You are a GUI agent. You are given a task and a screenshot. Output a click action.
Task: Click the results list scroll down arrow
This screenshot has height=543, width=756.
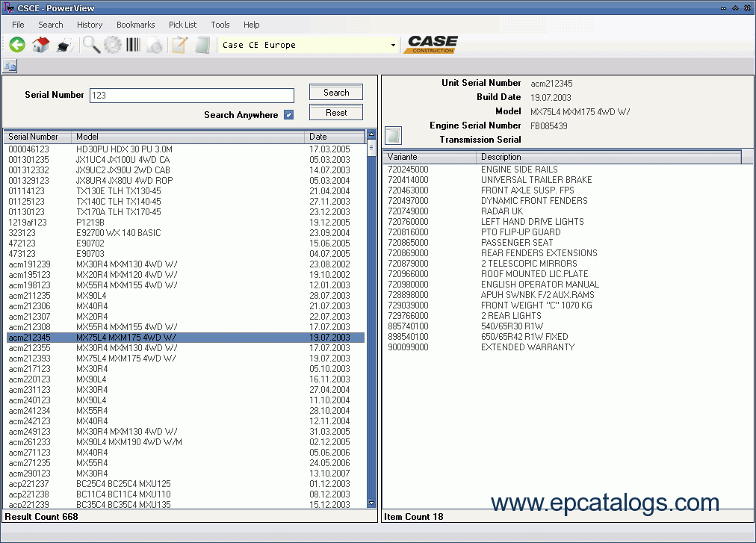[371, 503]
